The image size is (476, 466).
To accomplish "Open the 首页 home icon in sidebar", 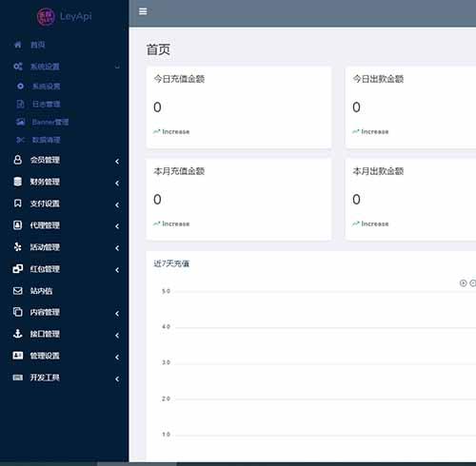I will pyautogui.click(x=18, y=45).
